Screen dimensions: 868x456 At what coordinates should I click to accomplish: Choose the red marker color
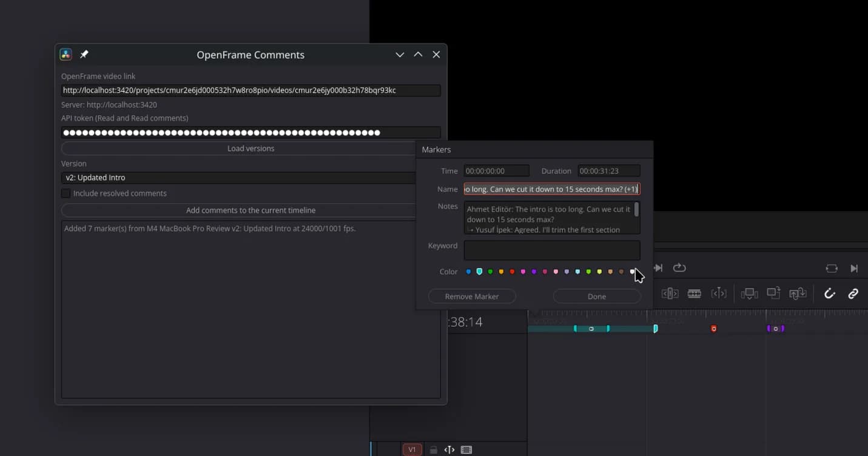tap(512, 272)
